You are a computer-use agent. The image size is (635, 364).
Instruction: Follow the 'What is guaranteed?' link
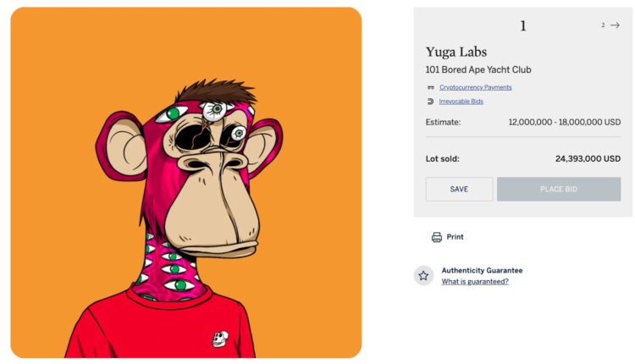[x=475, y=281]
